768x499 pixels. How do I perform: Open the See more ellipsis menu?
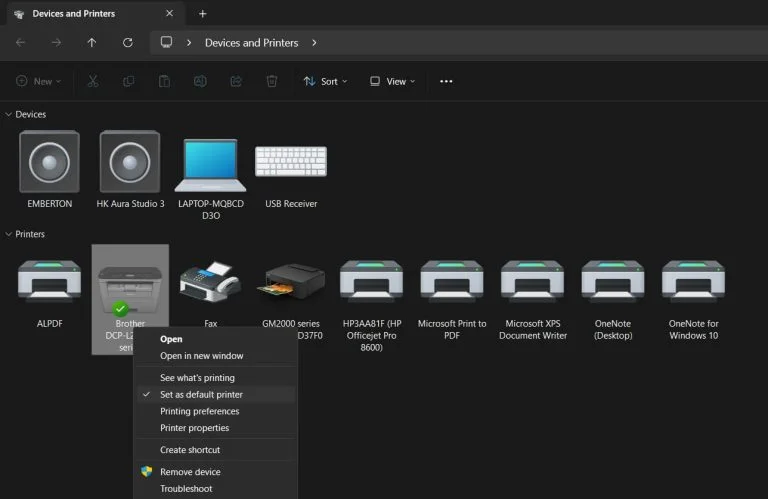click(446, 81)
